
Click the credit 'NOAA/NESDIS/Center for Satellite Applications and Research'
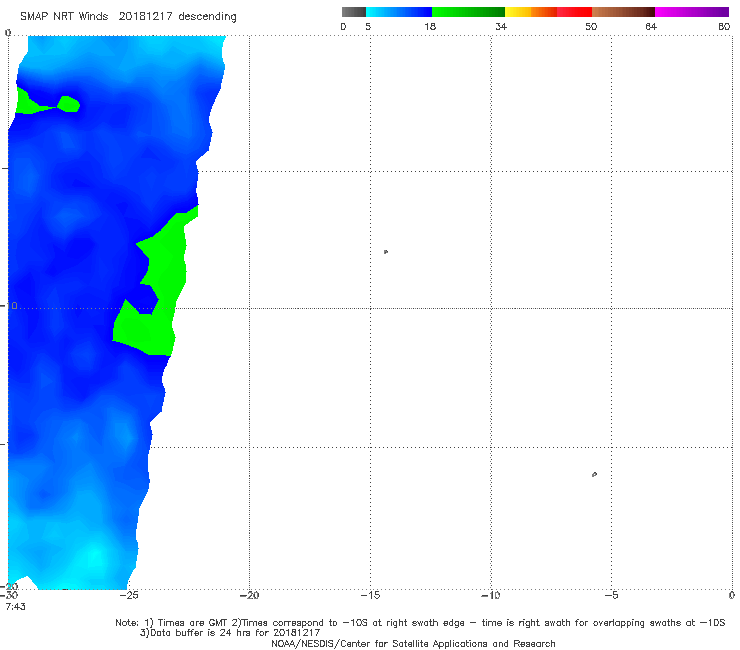pyautogui.click(x=413, y=643)
